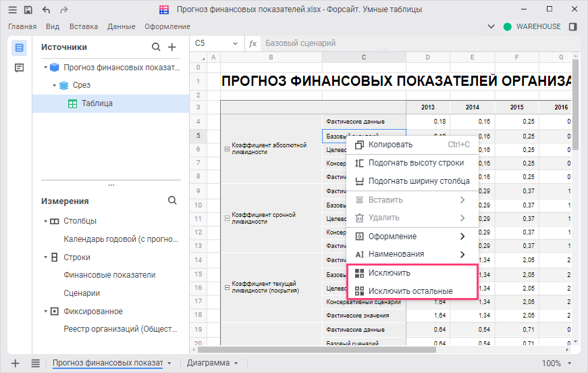The height and width of the screenshot is (373, 588).
Task: Switch to the Диаграмма sheet tab
Action: tap(208, 363)
